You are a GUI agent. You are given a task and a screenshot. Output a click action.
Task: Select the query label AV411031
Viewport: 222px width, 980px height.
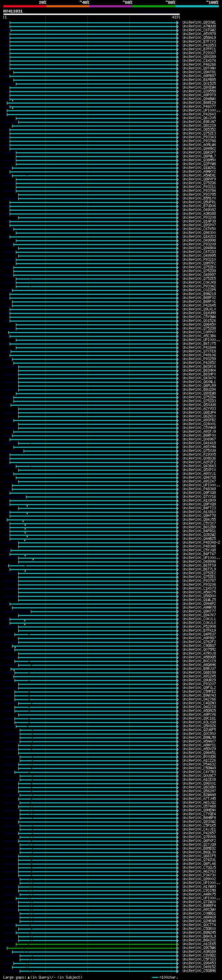pyautogui.click(x=13, y=11)
